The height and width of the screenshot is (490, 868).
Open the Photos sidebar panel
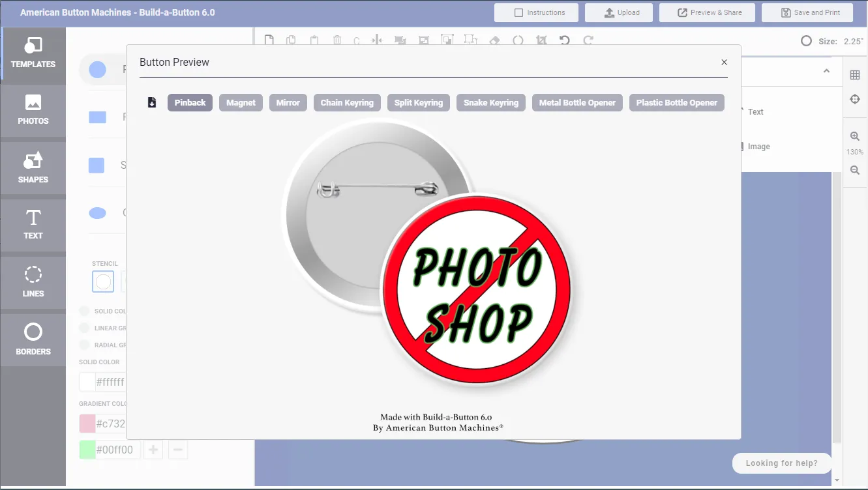tap(33, 110)
